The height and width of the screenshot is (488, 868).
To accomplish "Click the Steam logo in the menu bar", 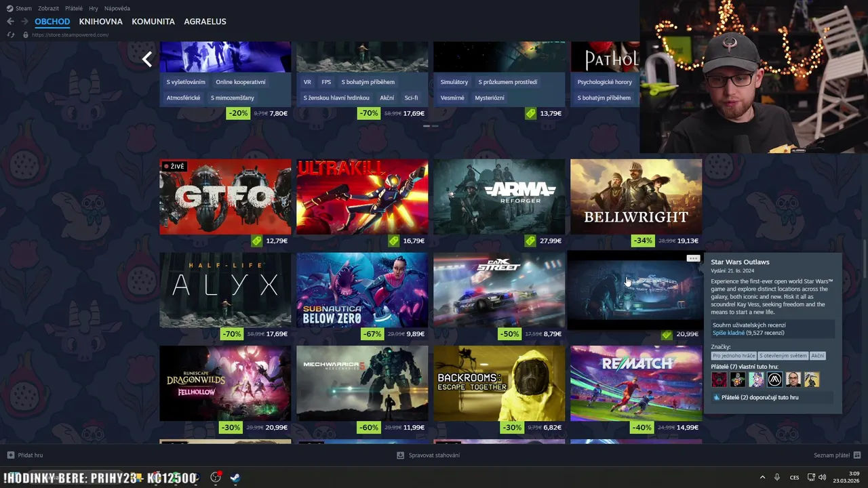I will pyautogui.click(x=9, y=8).
